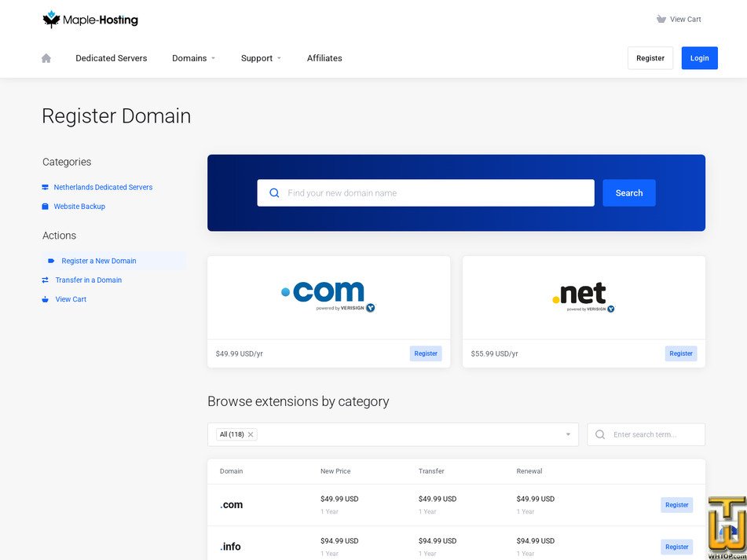Image resolution: width=747 pixels, height=560 pixels.
Task: Click the blue Login button
Action: 699,58
